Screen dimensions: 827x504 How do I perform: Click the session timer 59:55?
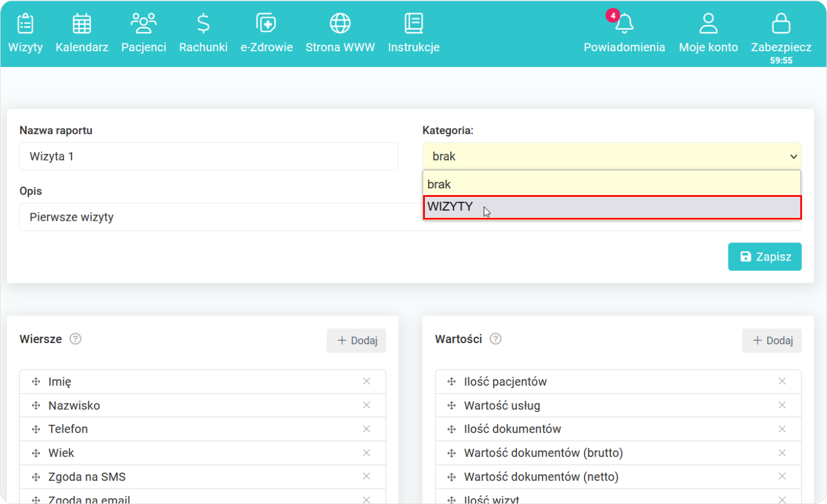(x=781, y=60)
